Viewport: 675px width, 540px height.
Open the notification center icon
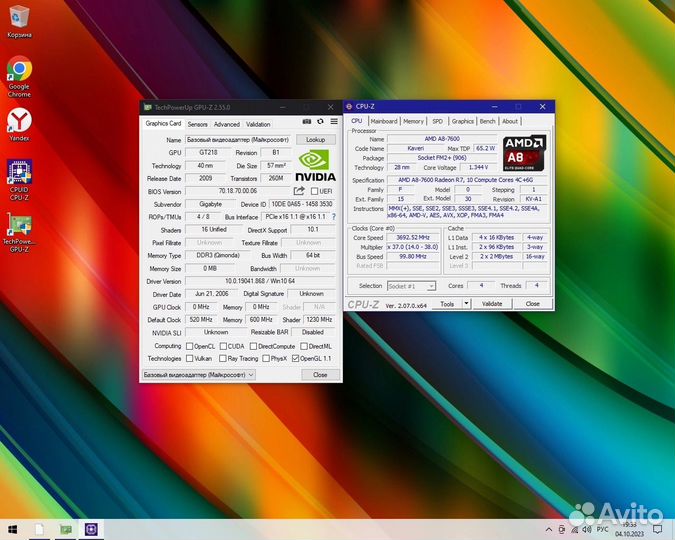coord(657,529)
